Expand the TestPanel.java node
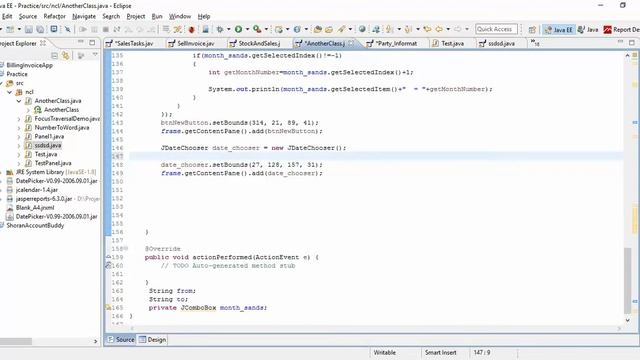The width and height of the screenshot is (640, 360). pyautogui.click(x=19, y=163)
